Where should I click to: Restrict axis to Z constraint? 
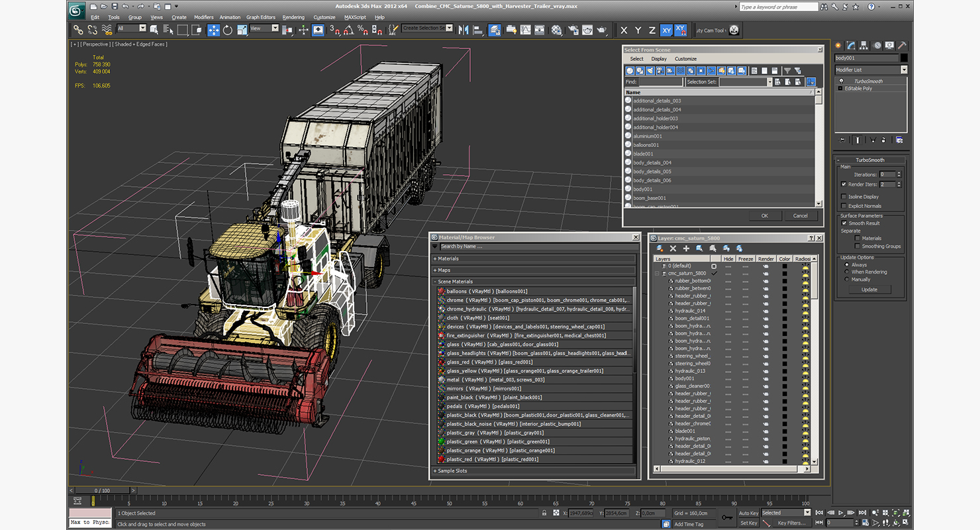tap(652, 30)
